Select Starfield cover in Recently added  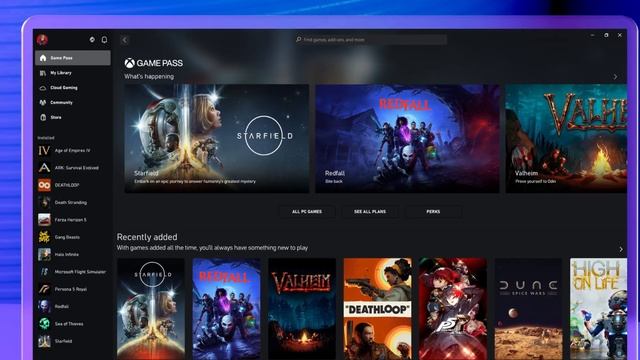coord(151,309)
